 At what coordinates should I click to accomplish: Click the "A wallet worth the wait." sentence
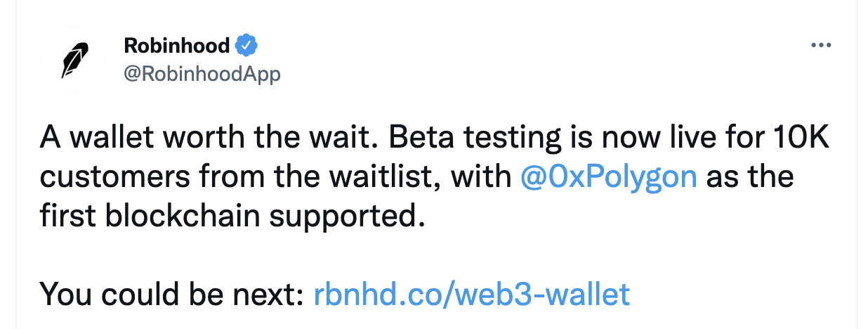click(209, 138)
